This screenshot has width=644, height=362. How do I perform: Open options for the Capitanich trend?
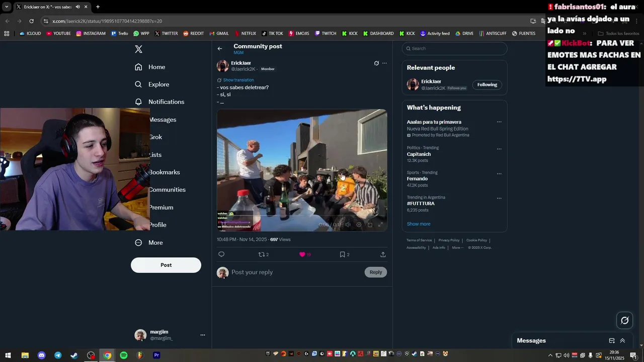499,149
